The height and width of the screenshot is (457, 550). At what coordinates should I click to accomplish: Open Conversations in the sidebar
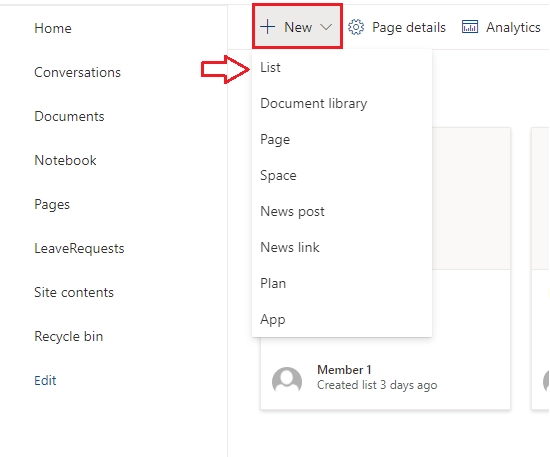coord(78,73)
